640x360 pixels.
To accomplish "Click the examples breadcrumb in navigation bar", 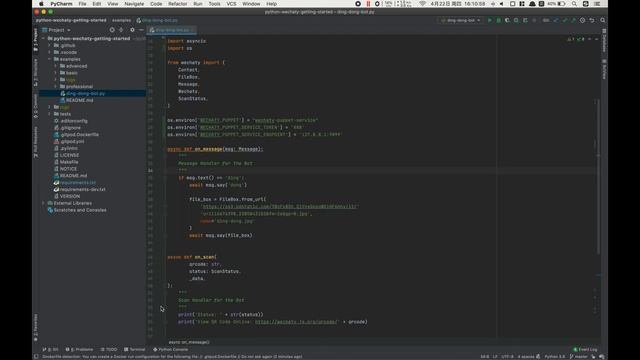I will coord(122,20).
